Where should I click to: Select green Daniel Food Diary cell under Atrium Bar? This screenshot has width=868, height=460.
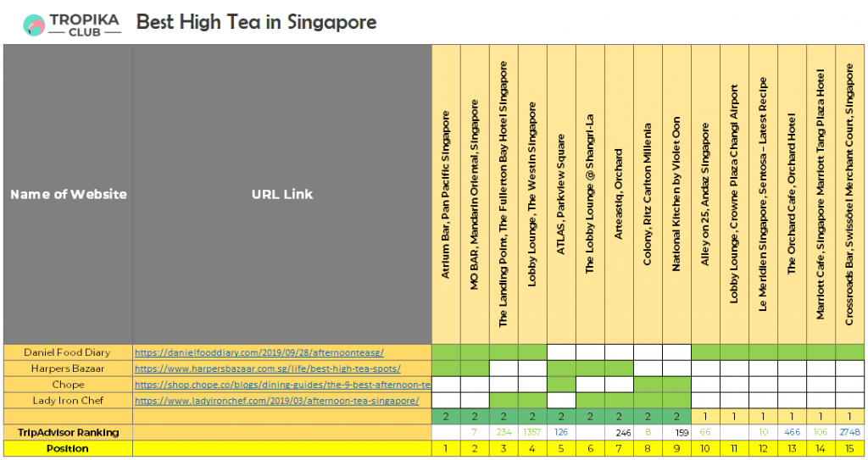446,352
